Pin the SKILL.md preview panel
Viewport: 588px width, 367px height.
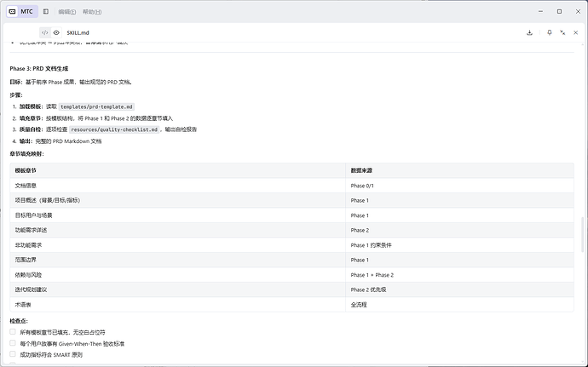coord(550,32)
